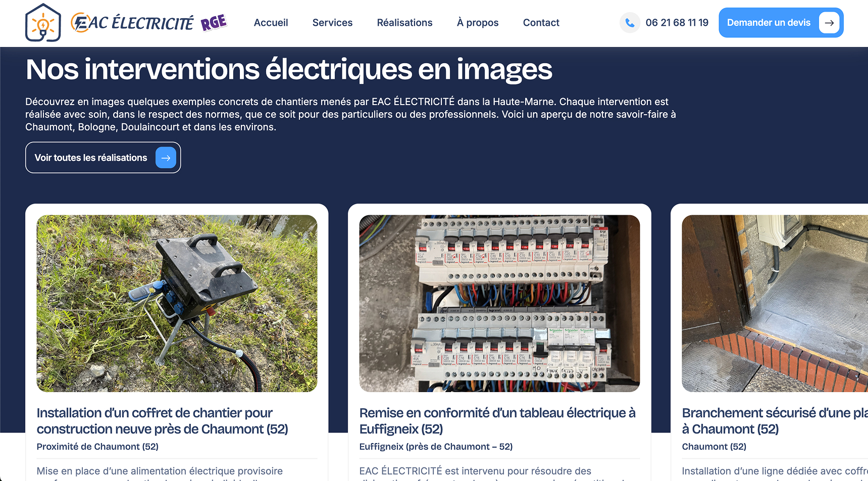Open Branchement sécurisé à Chaumont title
The width and height of the screenshot is (868, 481).
pos(775,421)
